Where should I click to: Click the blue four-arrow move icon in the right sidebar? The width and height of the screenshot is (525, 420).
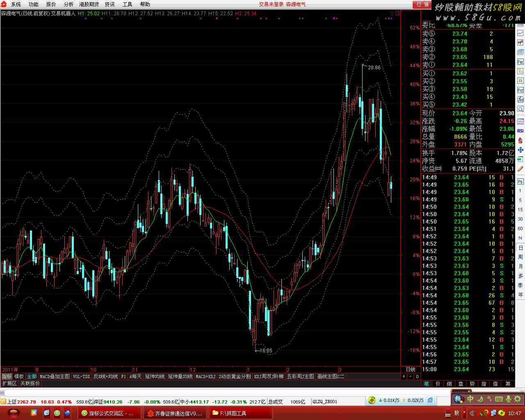[520, 150]
